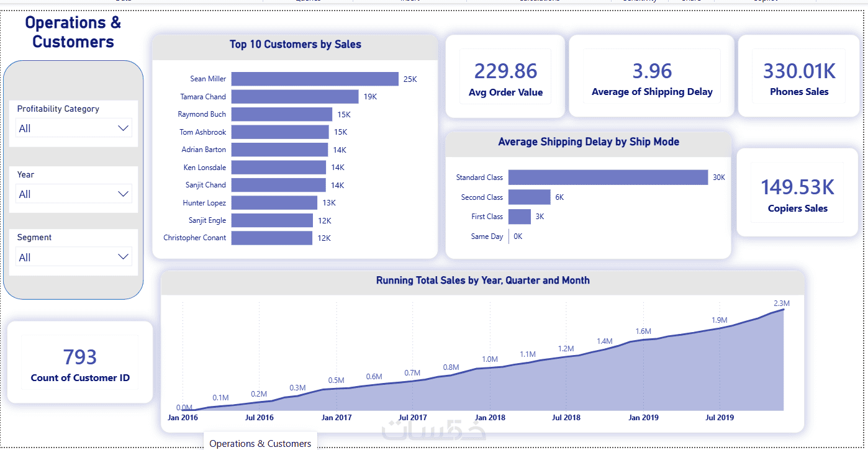The height and width of the screenshot is (450, 868).
Task: Click the Christopher Conant customer bar
Action: tap(272, 238)
